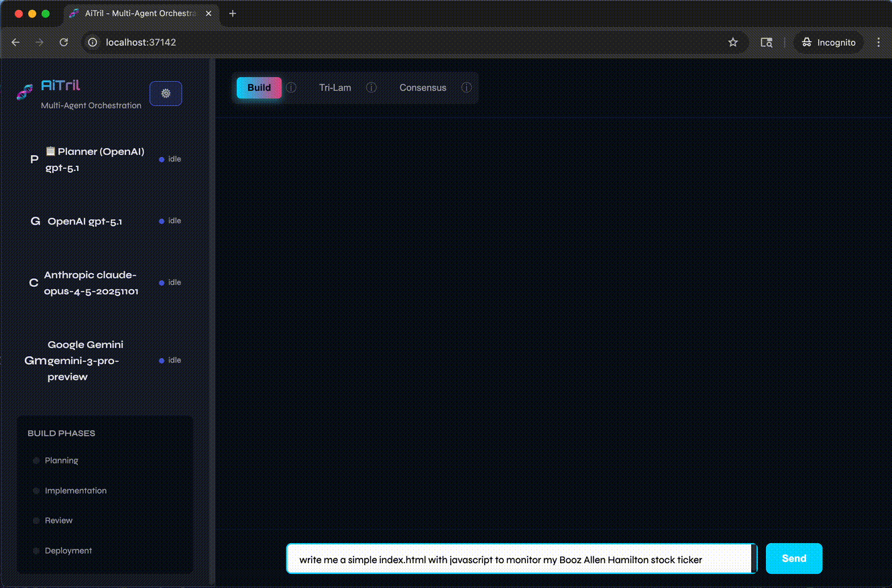Click info icon beside Tri-Lam tab

coord(371,88)
